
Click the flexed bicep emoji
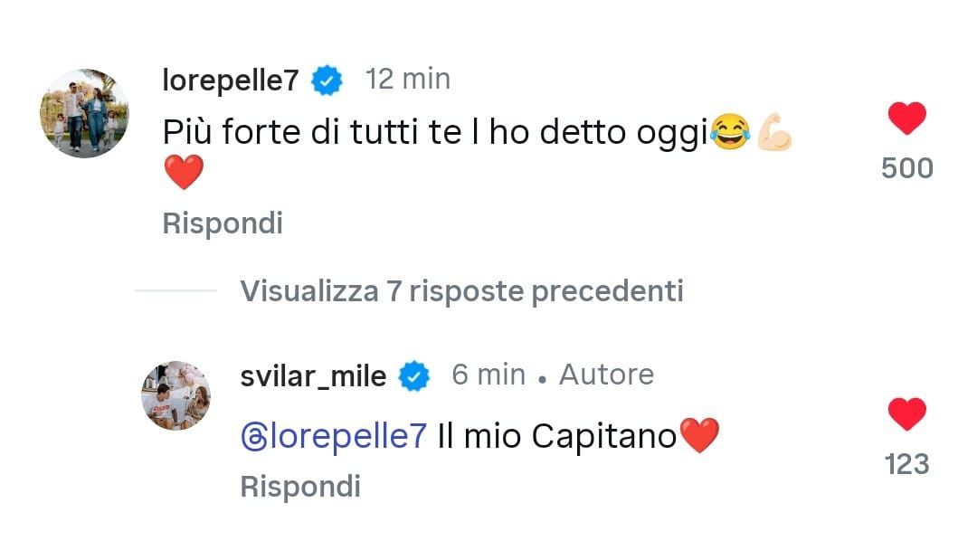tap(773, 134)
